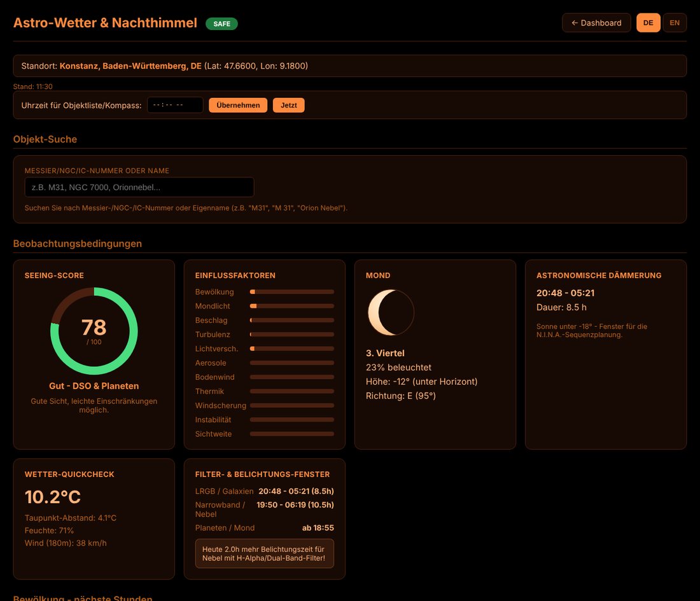Switch language to DE
Image resolution: width=700 pixels, height=601 pixels.
(x=648, y=23)
